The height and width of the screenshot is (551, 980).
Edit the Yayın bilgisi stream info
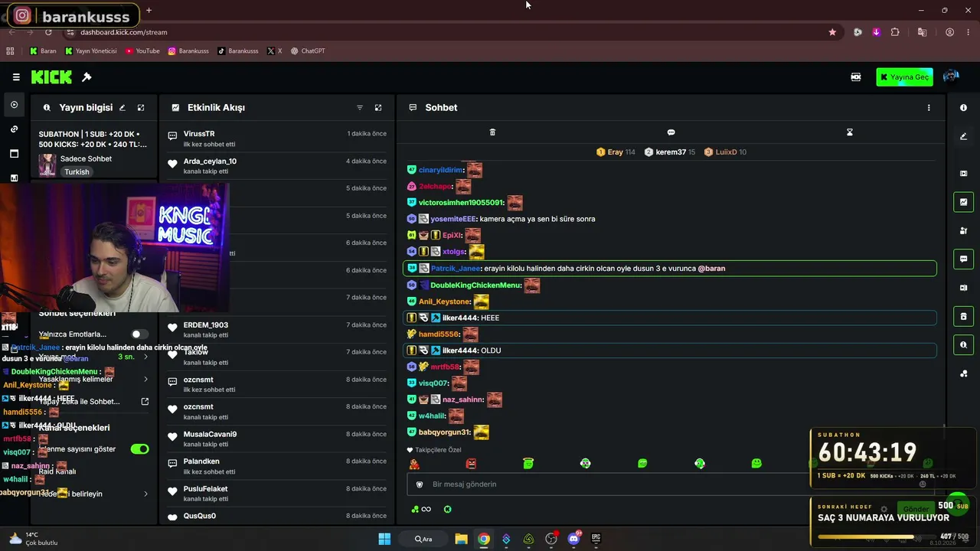pyautogui.click(x=122, y=108)
